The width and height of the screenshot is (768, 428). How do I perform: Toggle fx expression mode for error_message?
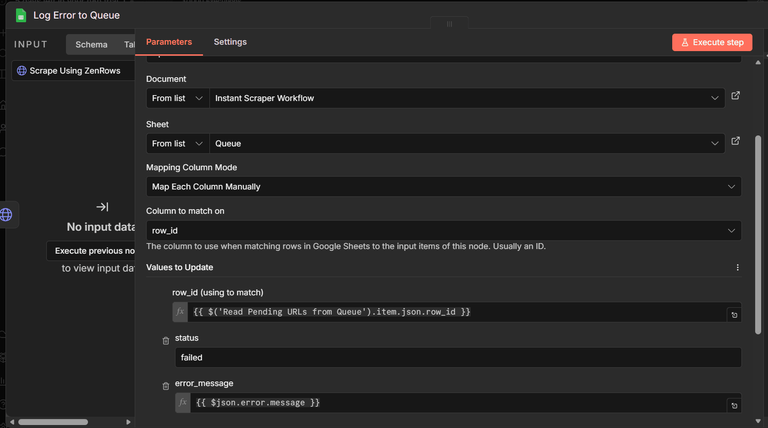coord(183,403)
